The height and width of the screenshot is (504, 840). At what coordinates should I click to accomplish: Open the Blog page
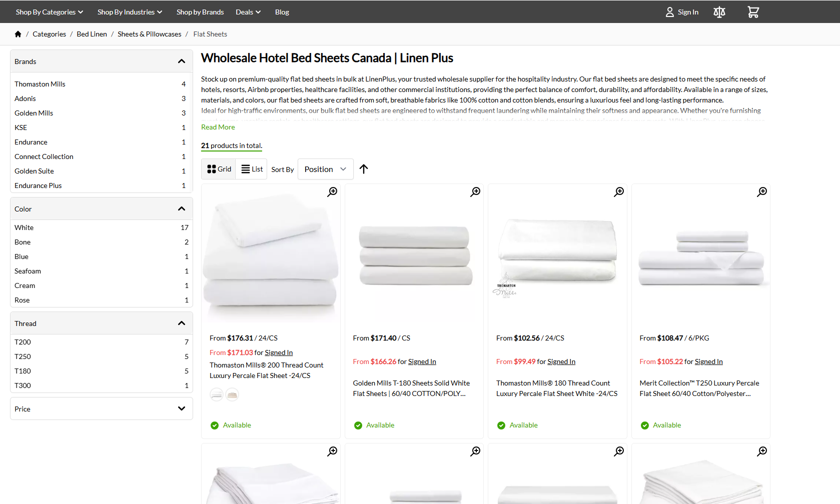click(282, 12)
